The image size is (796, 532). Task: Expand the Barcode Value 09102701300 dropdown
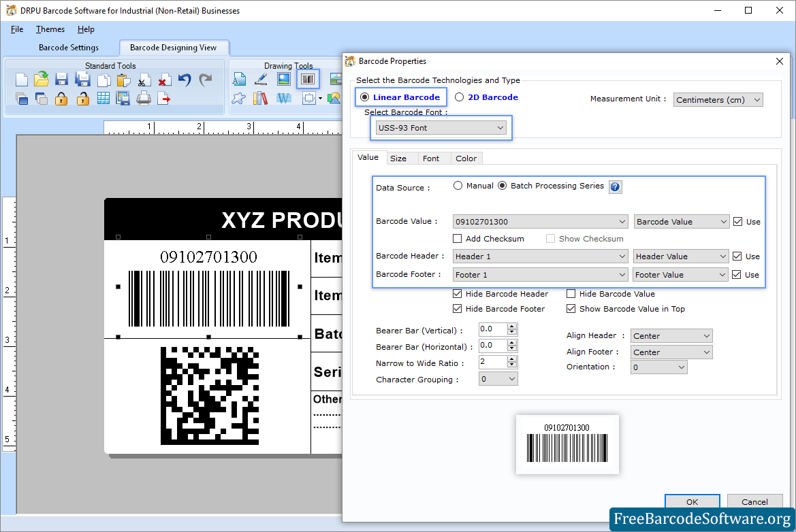coord(540,222)
